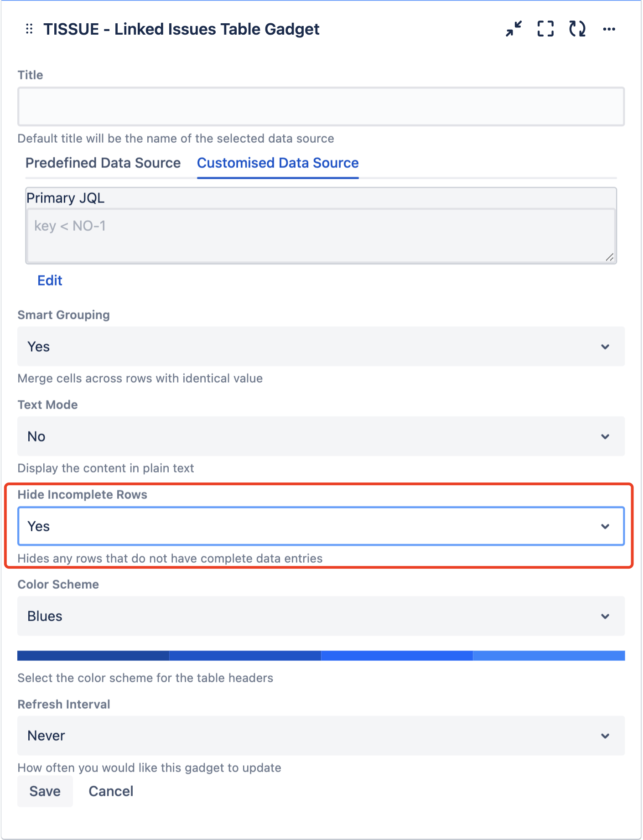The image size is (643, 840).
Task: Open the Text Mode dropdown
Action: pos(321,436)
